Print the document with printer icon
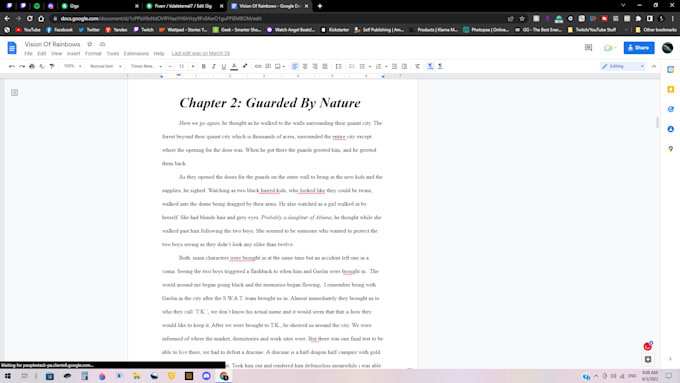Screen dimensions: 680x383 (x=32, y=66)
